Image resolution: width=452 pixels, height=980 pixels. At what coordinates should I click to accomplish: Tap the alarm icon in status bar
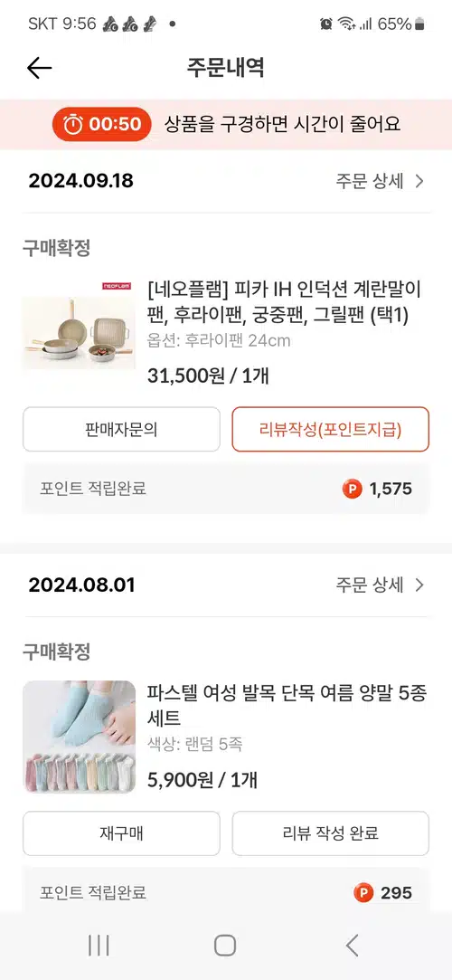(x=325, y=24)
